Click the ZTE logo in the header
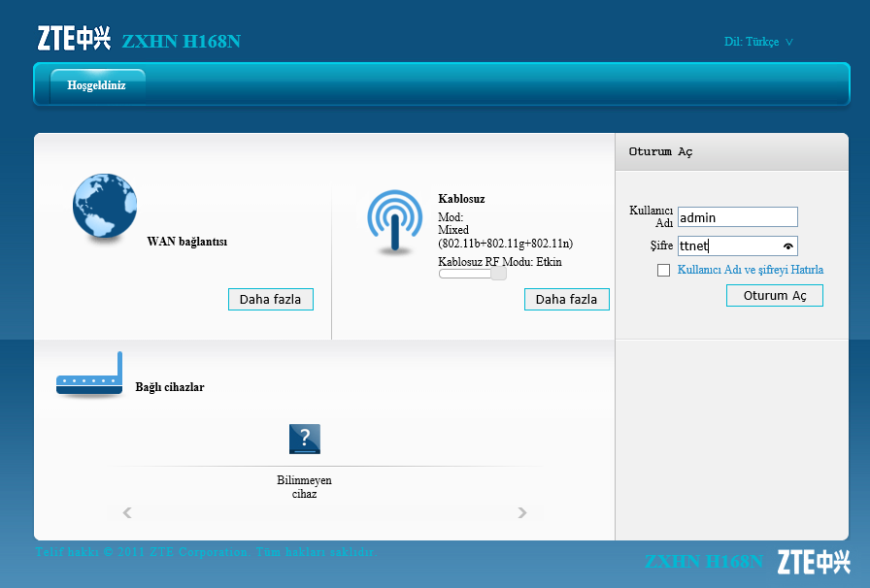 coord(74,39)
